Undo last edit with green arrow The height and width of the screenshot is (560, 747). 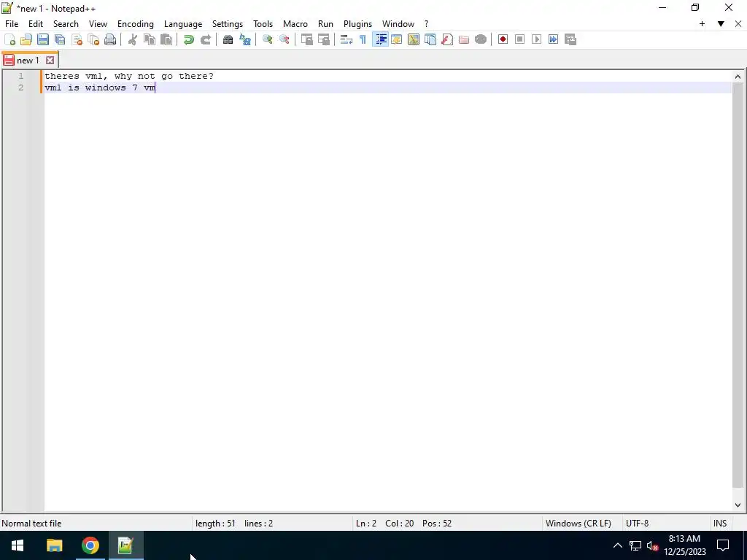(x=189, y=39)
